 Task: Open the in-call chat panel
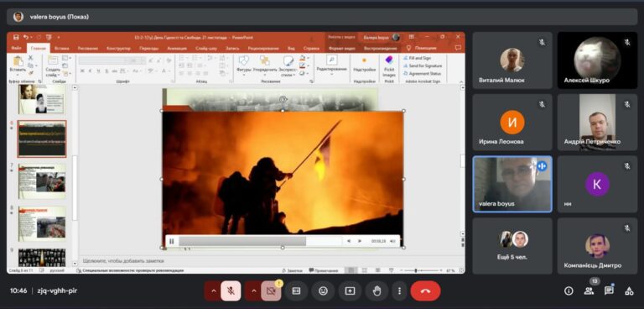(x=609, y=291)
